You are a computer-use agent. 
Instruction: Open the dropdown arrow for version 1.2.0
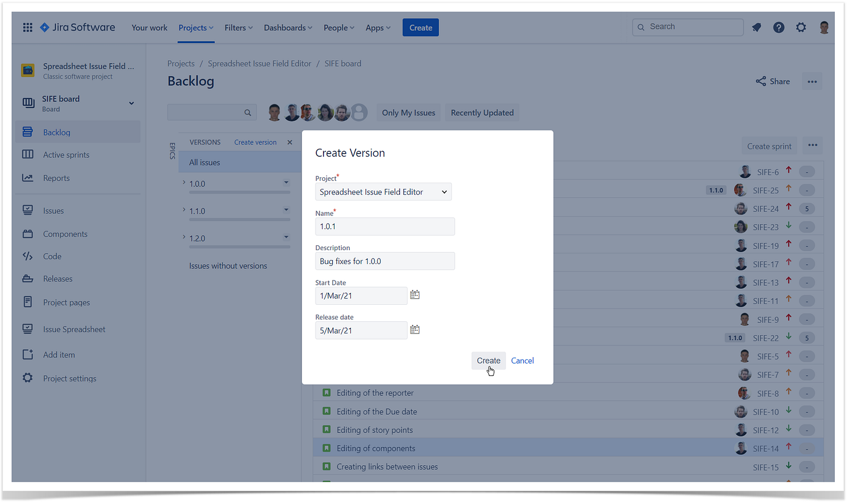pos(286,237)
